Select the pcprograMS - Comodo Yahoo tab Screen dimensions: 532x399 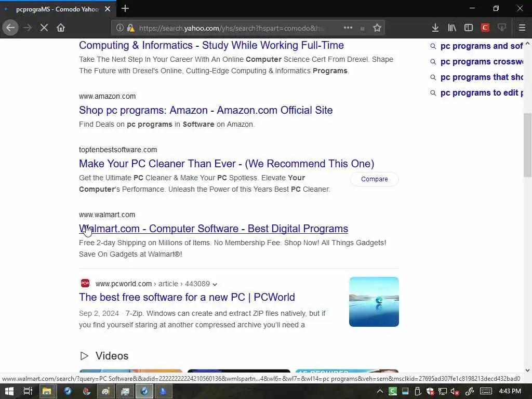pyautogui.click(x=58, y=9)
